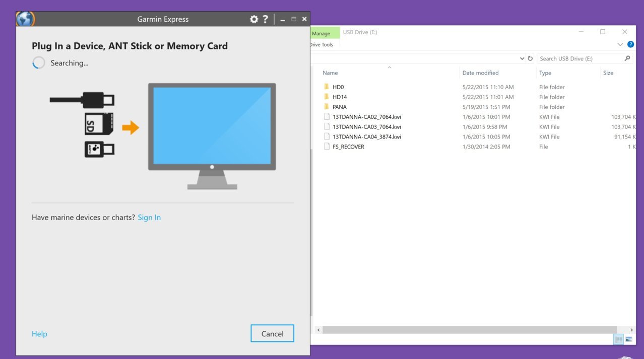Click the File folder type in PANA row

(552, 107)
